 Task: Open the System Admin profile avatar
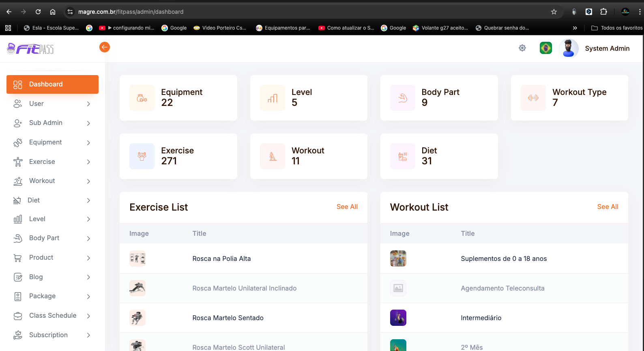(569, 48)
